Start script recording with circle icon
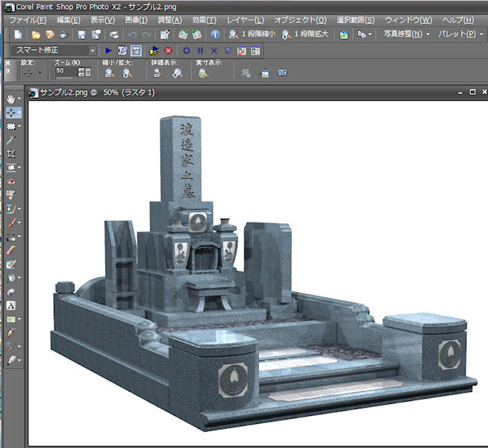The width and height of the screenshot is (488, 448). click(x=186, y=51)
